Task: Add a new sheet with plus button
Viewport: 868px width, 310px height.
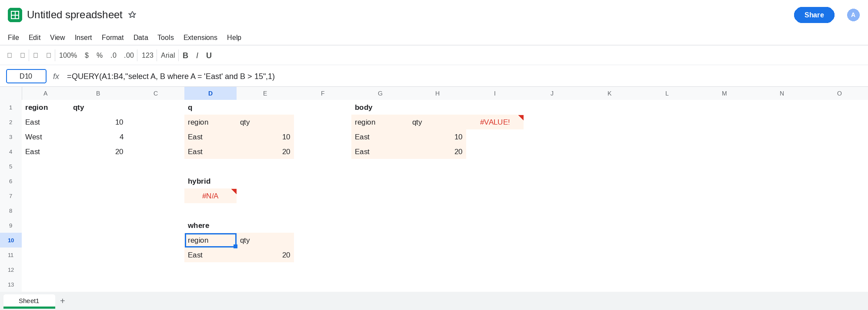Action: [x=63, y=301]
